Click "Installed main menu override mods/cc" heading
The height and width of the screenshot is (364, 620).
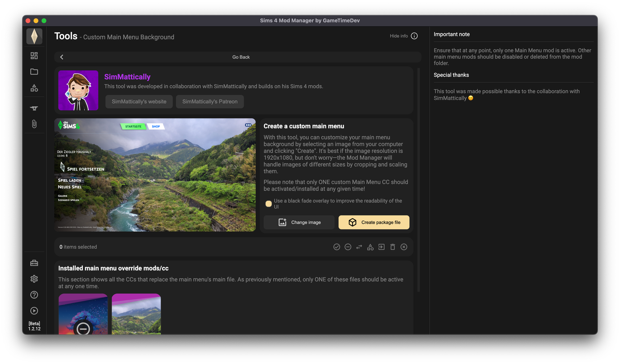point(113,268)
